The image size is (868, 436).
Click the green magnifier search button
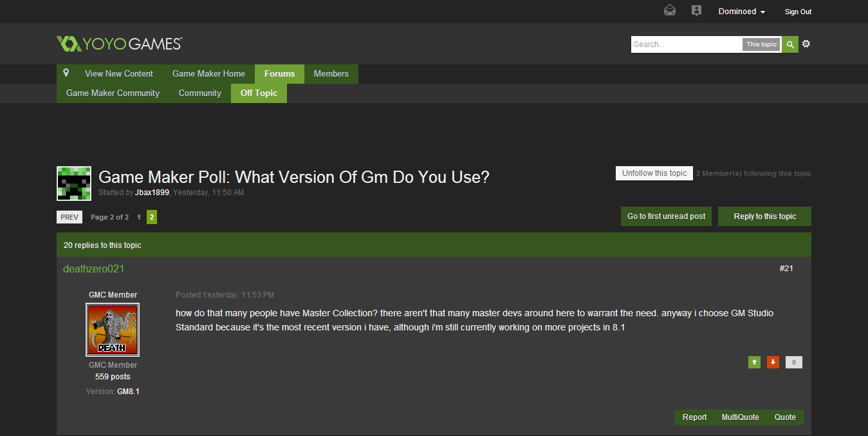point(790,44)
